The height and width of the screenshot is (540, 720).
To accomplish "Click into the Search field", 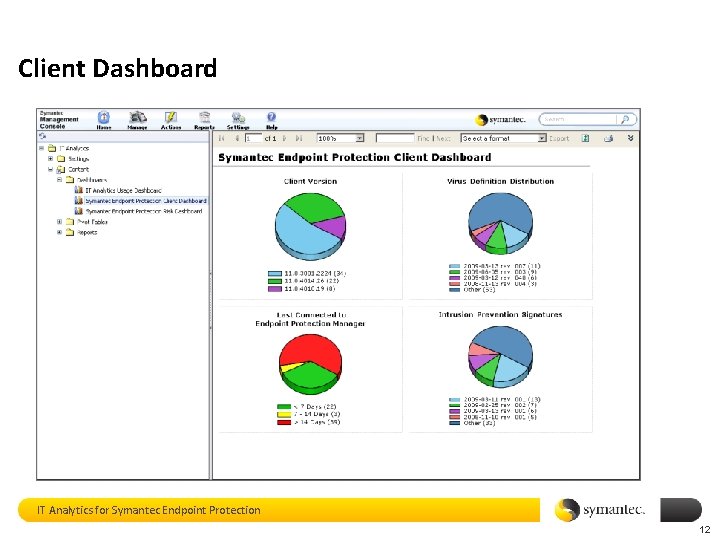I will [x=579, y=119].
